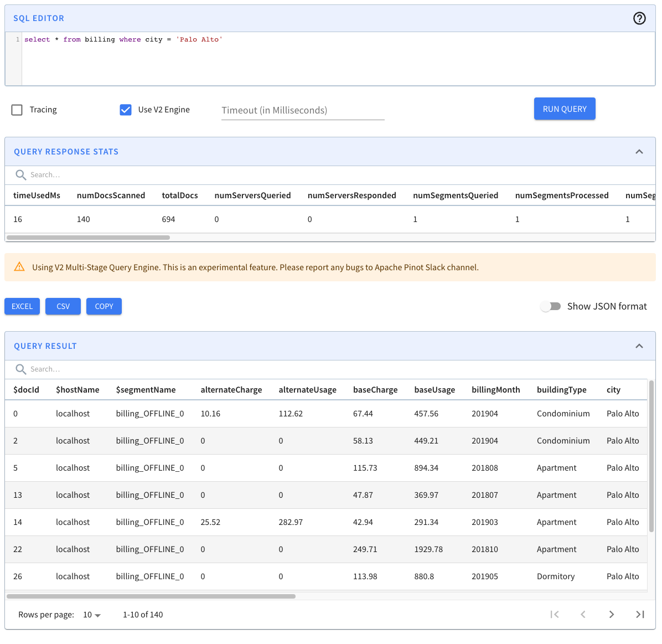This screenshot has height=644, width=662.
Task: Click the $segmentName column header
Action: pos(146,390)
